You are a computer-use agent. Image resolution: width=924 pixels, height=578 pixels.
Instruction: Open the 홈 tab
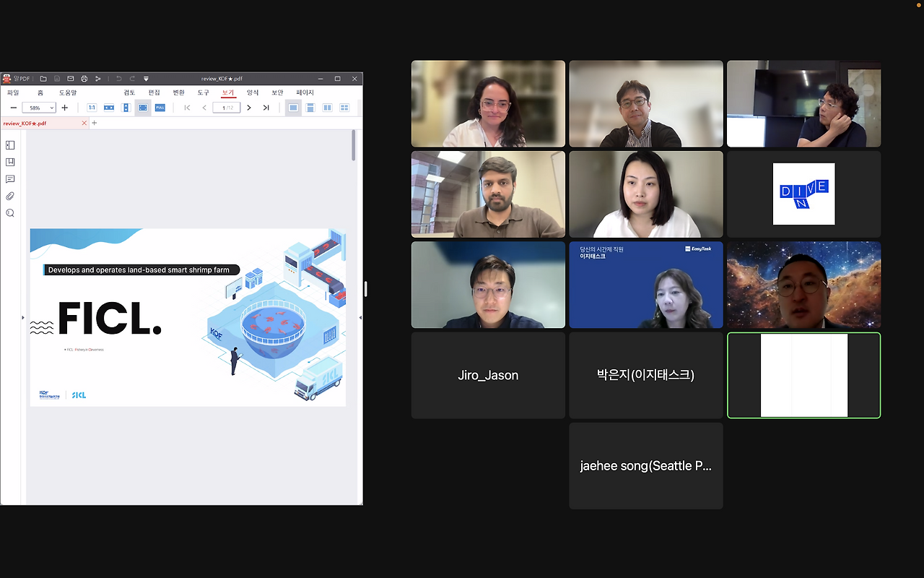40,92
